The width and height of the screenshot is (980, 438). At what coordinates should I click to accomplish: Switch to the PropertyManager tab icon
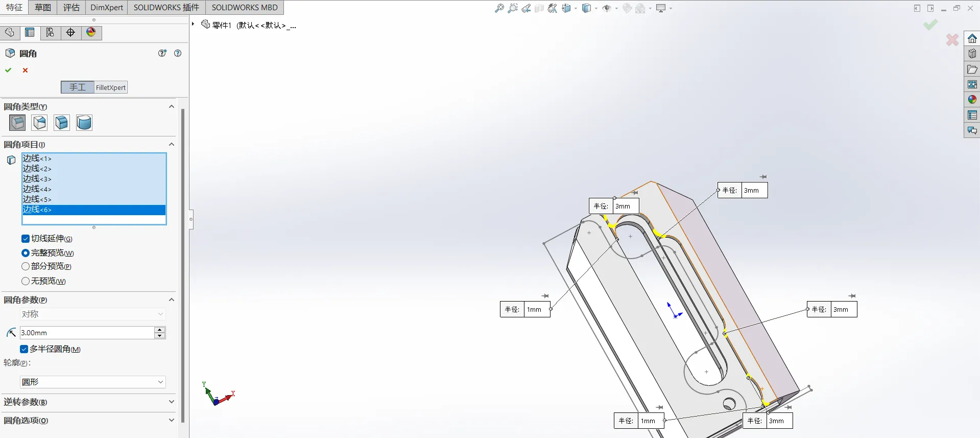[30, 33]
